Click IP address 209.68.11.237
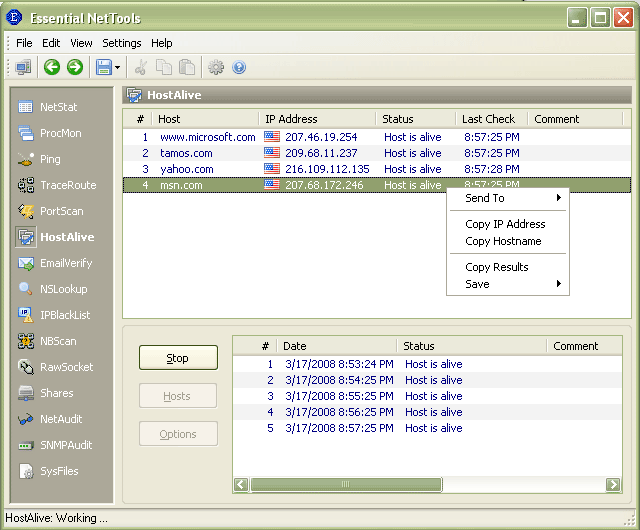The width and height of the screenshot is (640, 530). pos(321,153)
